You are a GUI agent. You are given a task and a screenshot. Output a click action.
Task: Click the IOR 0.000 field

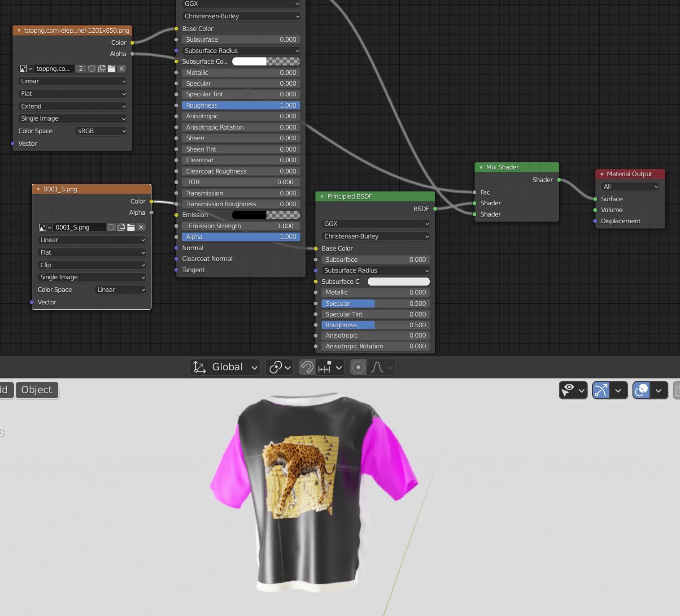241,182
